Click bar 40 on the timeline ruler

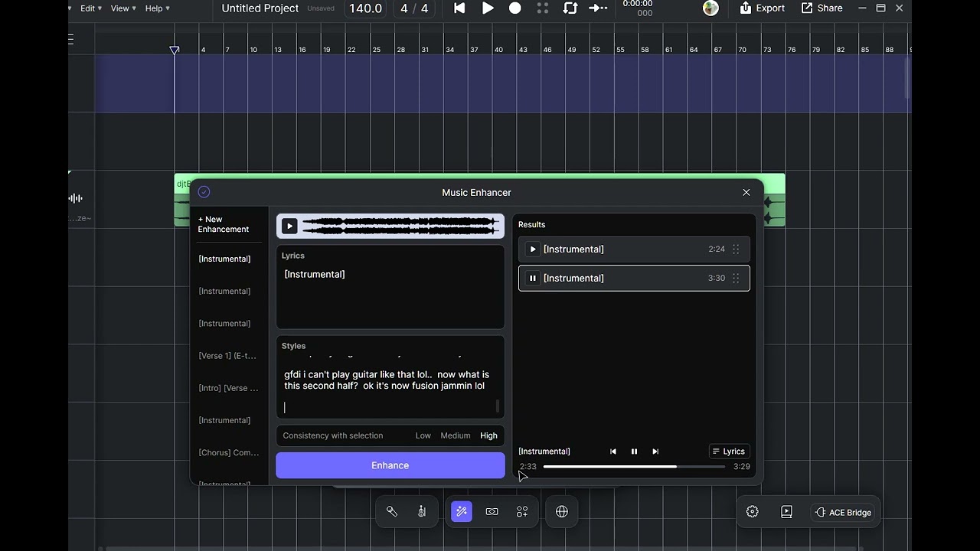coord(498,50)
